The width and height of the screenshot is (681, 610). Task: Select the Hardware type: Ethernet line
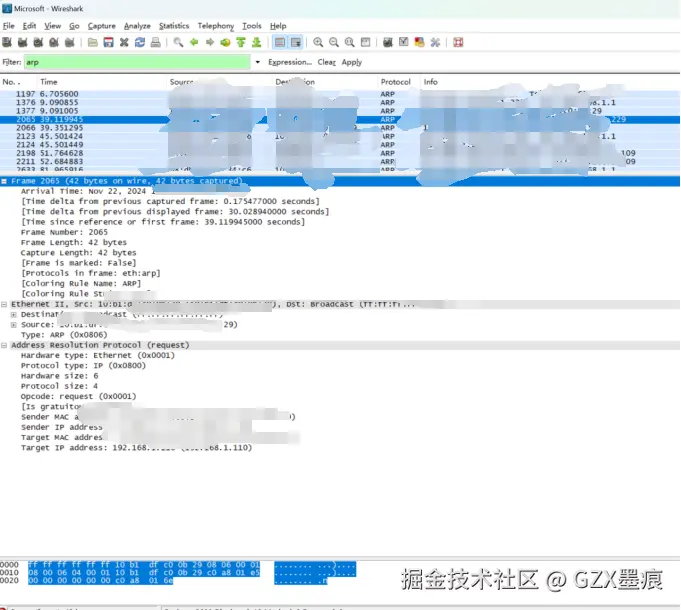(x=98, y=355)
